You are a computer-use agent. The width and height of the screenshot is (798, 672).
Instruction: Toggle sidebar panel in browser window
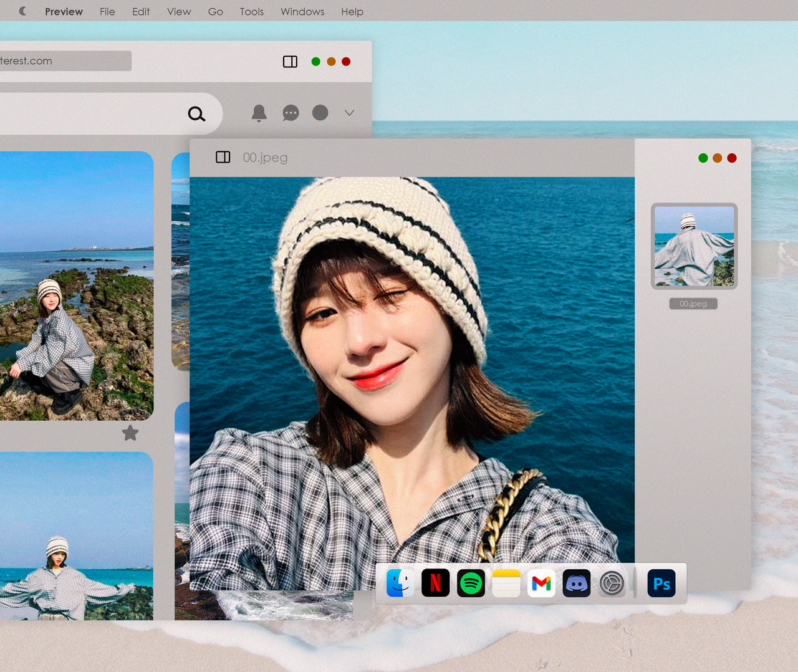[290, 61]
